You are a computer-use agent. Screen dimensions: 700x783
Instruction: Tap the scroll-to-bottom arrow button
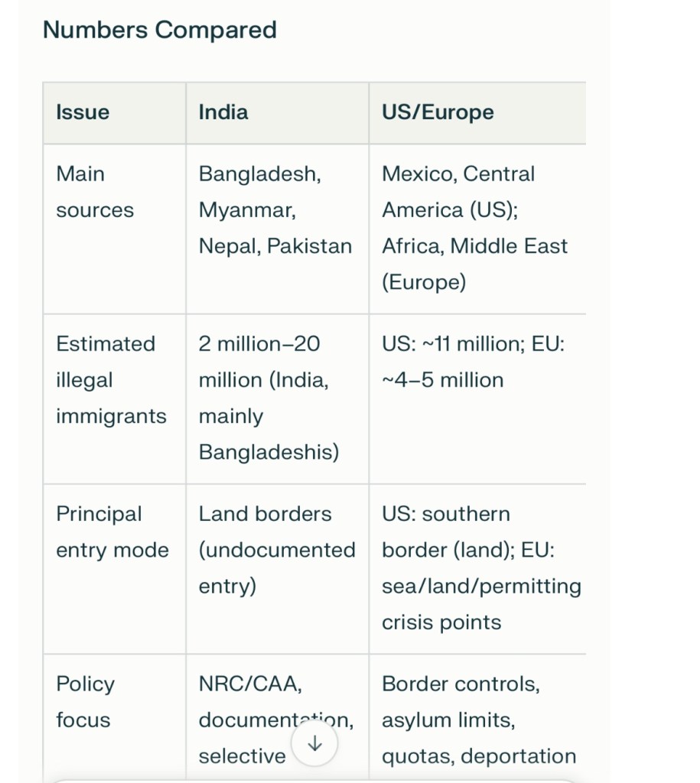[x=314, y=744]
